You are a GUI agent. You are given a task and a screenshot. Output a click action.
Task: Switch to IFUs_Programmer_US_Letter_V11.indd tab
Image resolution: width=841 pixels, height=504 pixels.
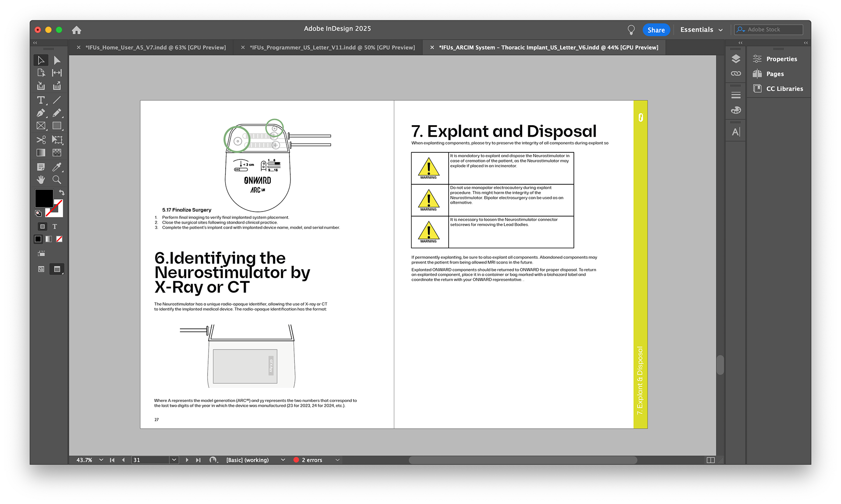point(332,47)
